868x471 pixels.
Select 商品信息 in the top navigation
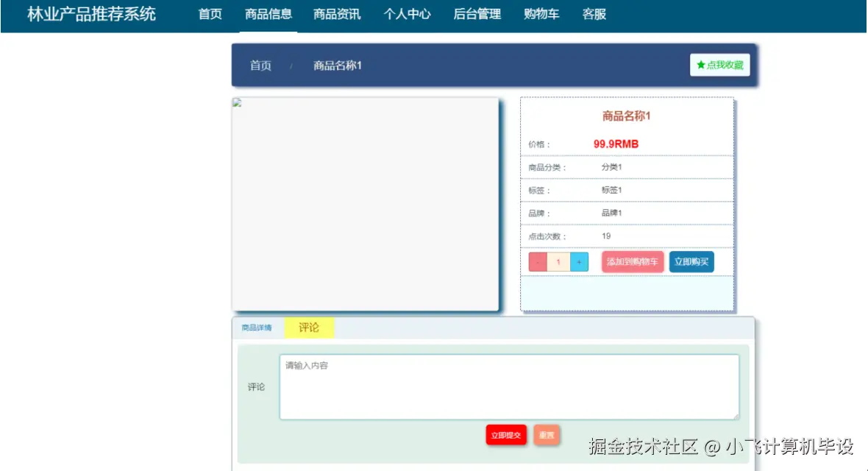click(x=268, y=15)
